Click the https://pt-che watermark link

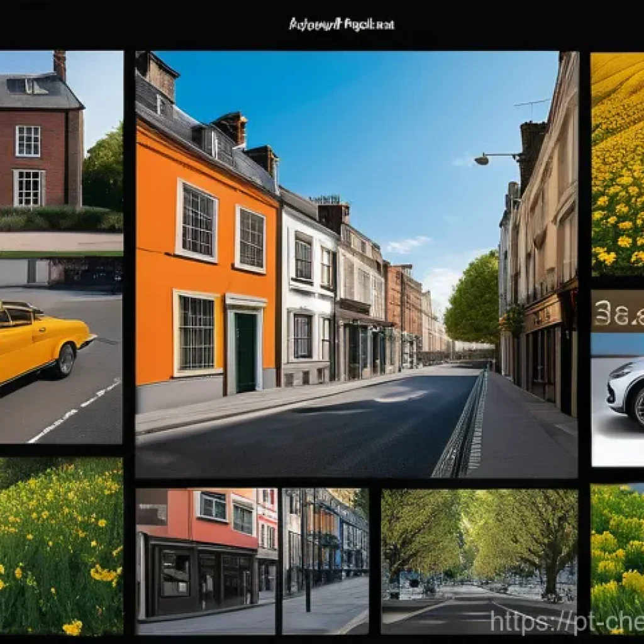coord(566,621)
